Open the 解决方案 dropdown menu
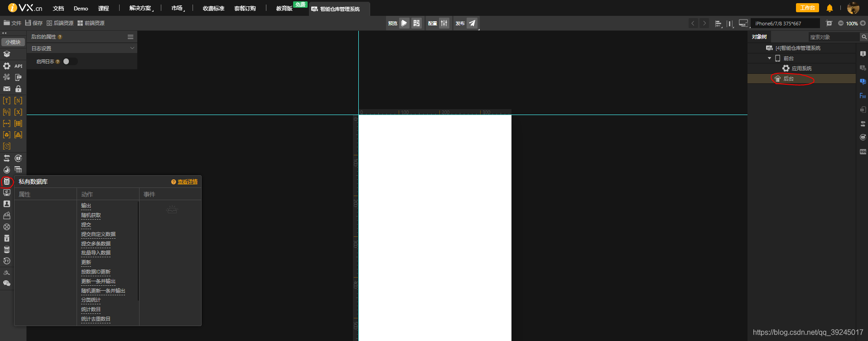Viewport: 868px width, 341px height. (141, 8)
